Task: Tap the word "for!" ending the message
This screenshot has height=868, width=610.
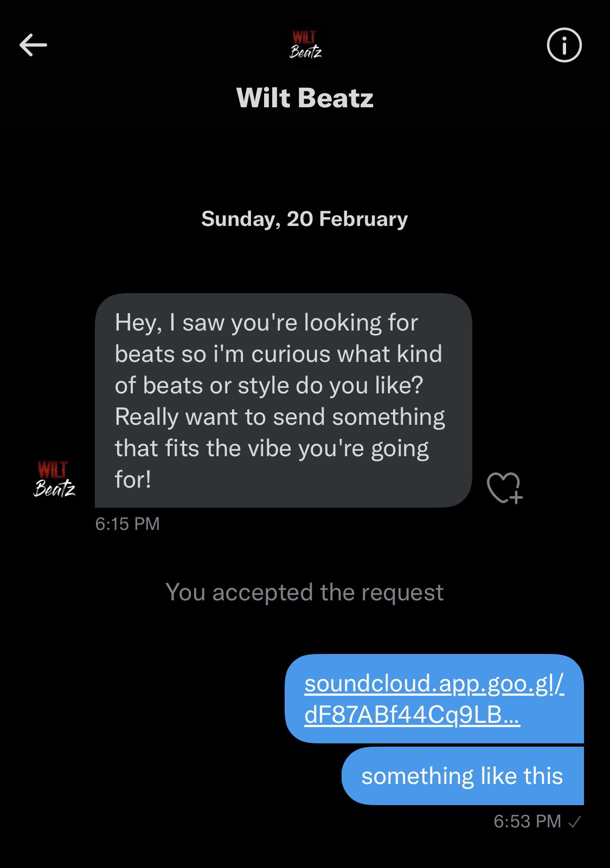Action: [133, 480]
